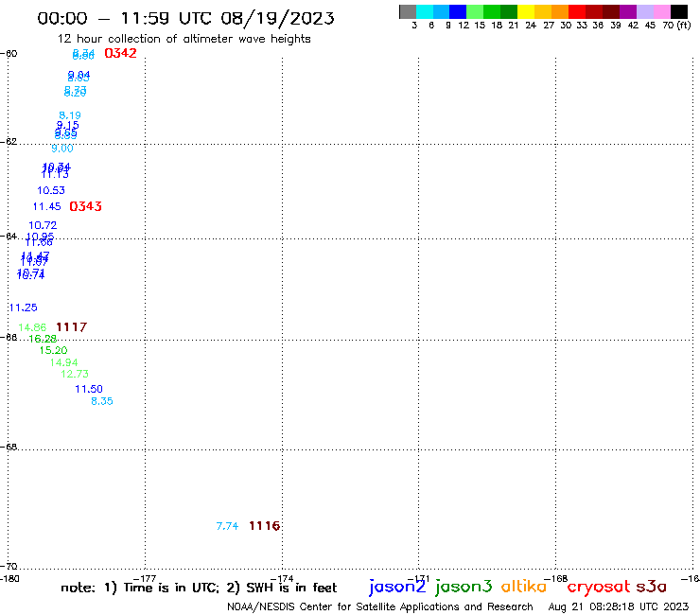Click the -70 latitude axis label
This screenshot has width=700, height=615.
[9, 567]
